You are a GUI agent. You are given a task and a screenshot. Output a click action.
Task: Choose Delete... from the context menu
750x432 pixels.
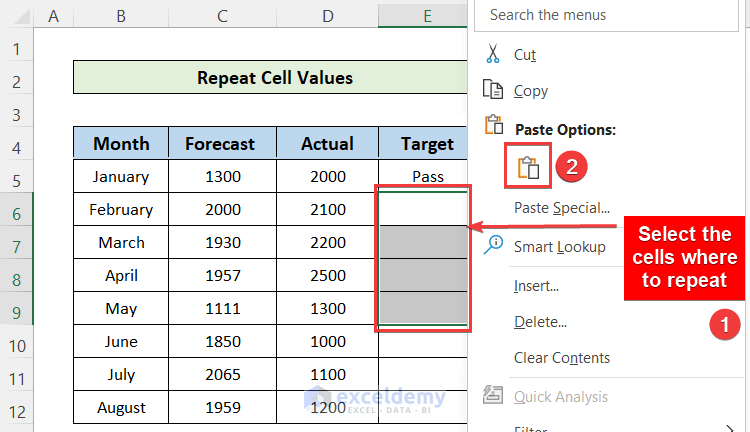541,322
